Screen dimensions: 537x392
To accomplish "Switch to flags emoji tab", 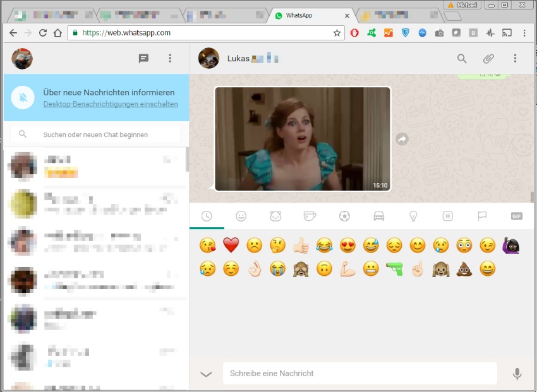I will [x=482, y=216].
